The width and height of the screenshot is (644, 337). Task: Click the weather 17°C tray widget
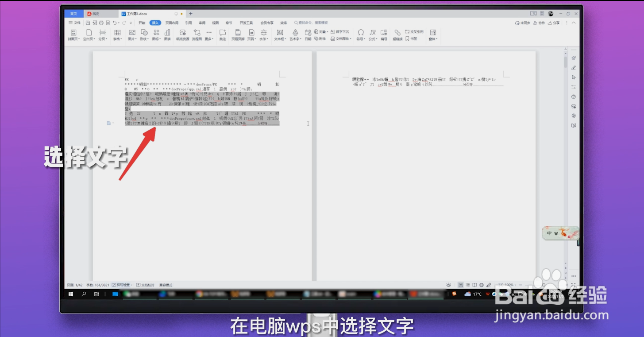pos(473,294)
